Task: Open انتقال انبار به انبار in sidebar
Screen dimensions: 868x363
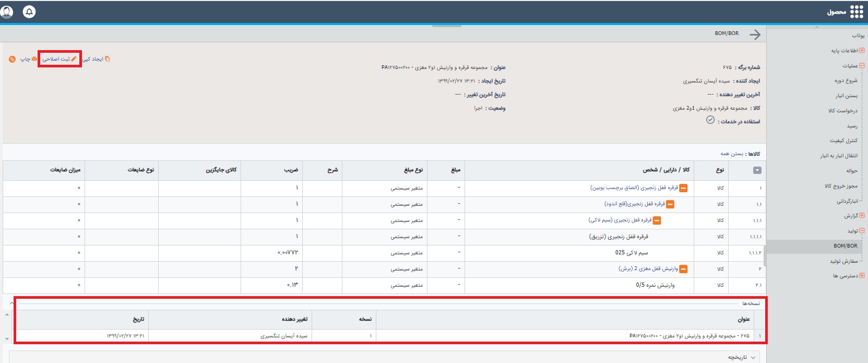Action: (x=838, y=156)
